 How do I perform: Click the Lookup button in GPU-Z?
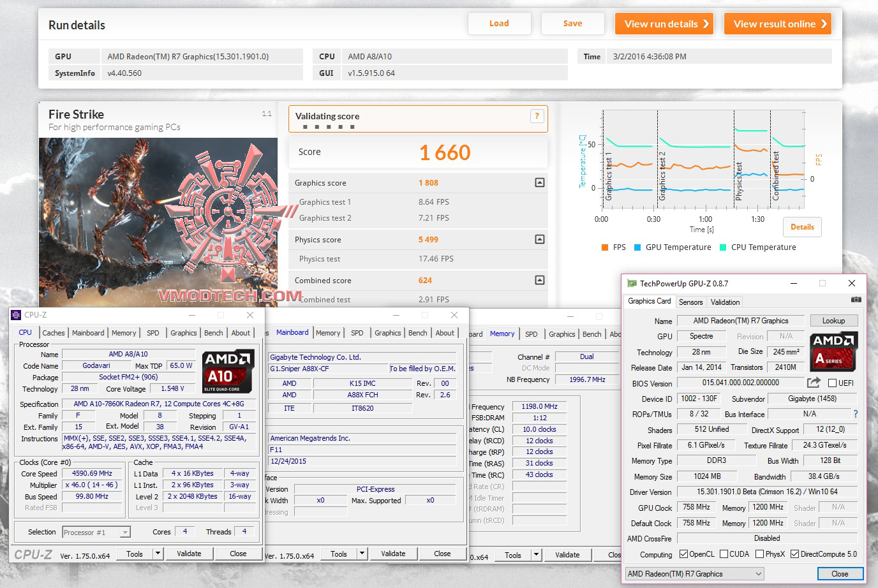833,321
